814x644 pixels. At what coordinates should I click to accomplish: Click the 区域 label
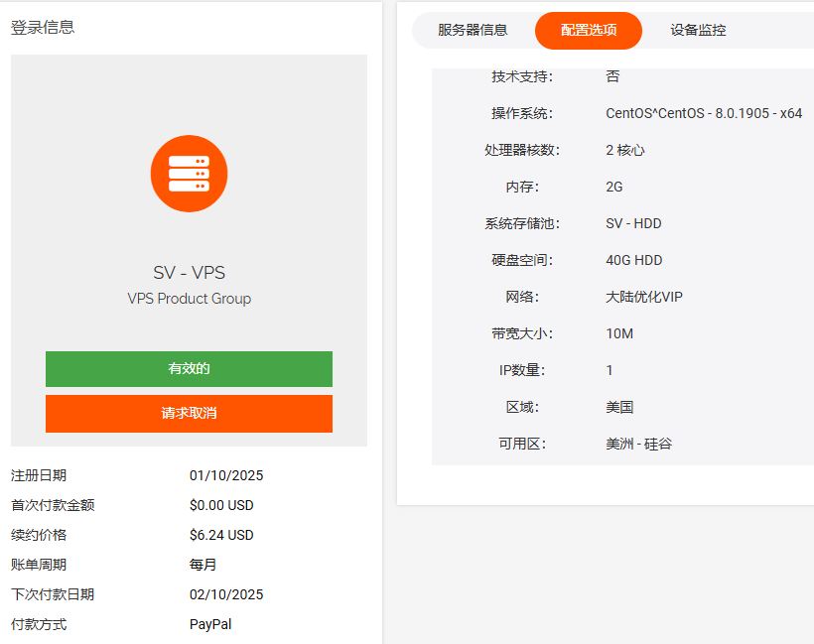click(522, 407)
